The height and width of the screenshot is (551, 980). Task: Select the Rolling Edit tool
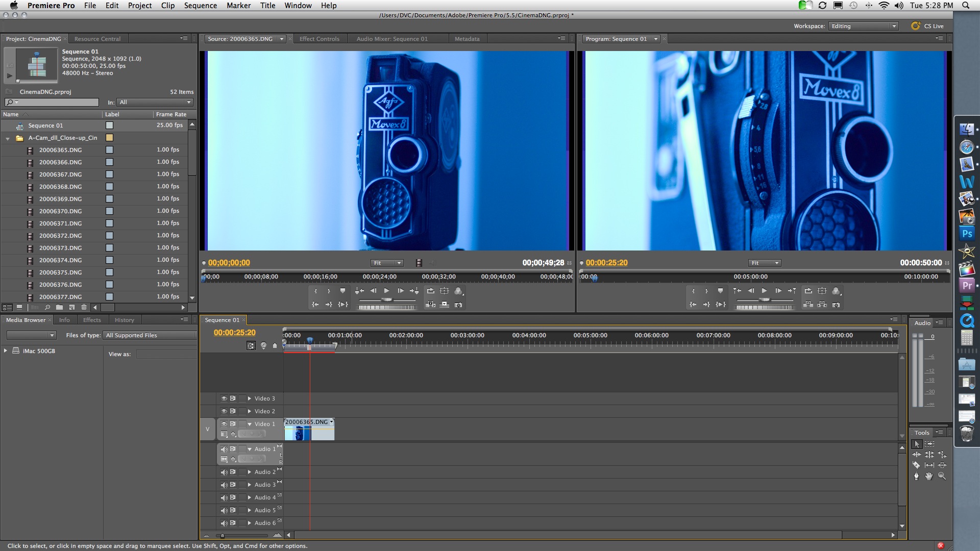point(929,455)
